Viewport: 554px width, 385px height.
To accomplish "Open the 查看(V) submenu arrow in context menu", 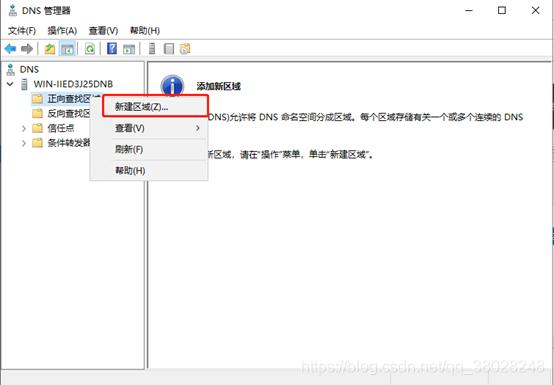I will click(x=198, y=128).
